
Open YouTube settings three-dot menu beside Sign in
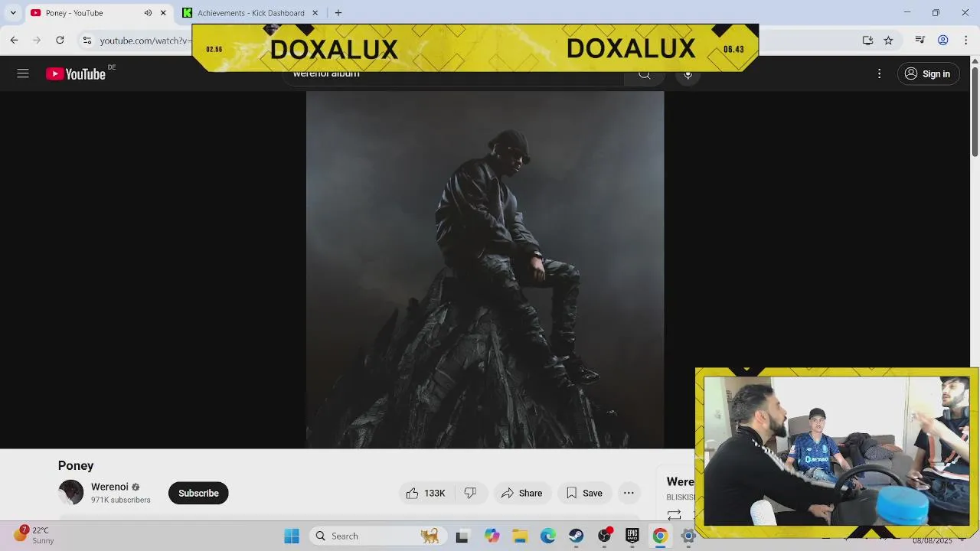point(879,73)
